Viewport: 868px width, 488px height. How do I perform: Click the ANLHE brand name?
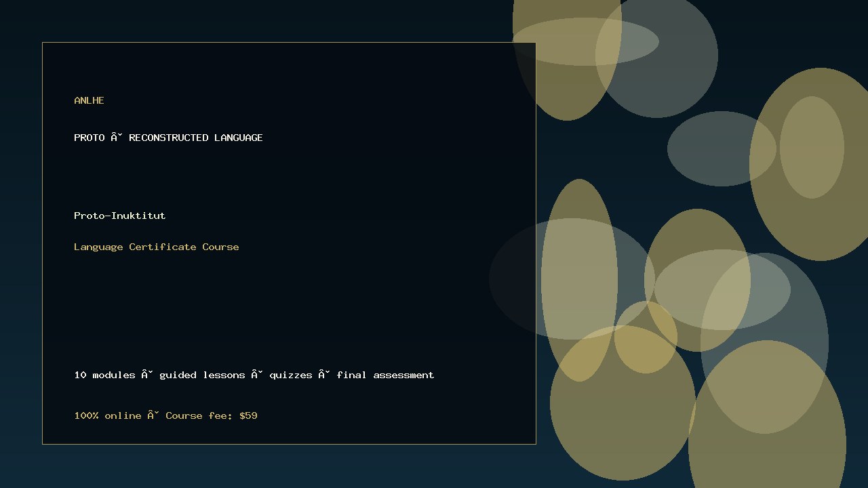click(89, 100)
